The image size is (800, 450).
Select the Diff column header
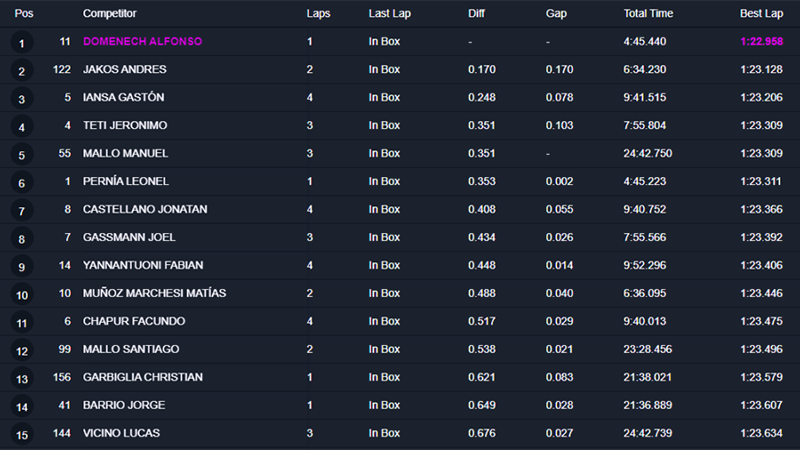pos(477,14)
